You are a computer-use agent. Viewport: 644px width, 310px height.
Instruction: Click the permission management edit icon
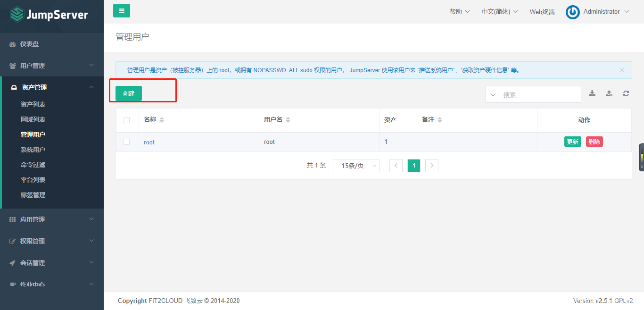[13, 241]
